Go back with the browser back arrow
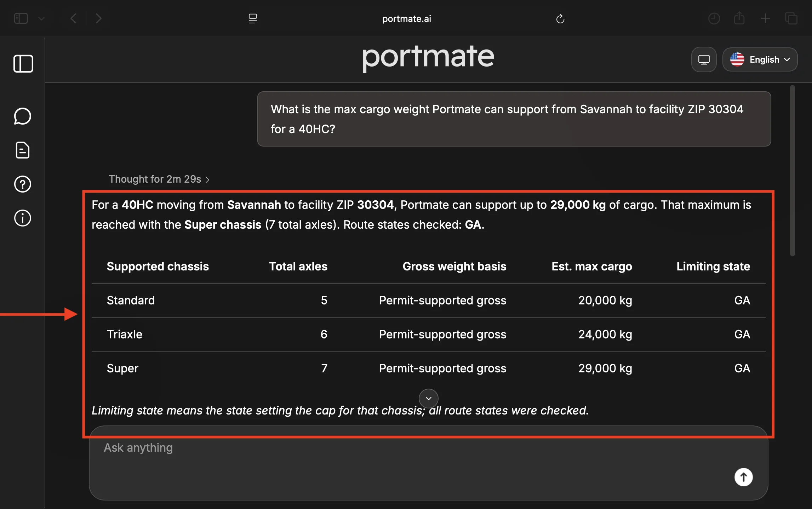812x509 pixels. (x=73, y=18)
